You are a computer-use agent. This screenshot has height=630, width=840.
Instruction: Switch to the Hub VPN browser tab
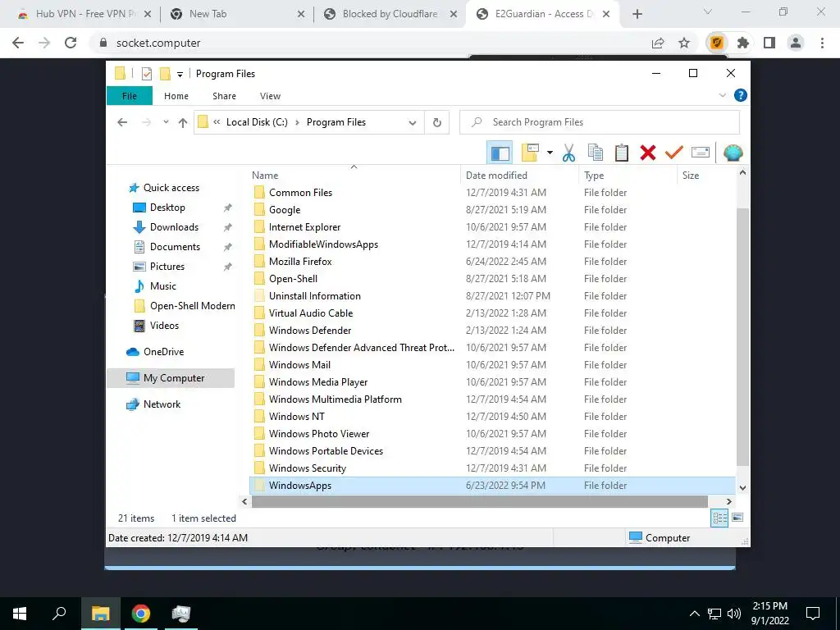tap(85, 14)
